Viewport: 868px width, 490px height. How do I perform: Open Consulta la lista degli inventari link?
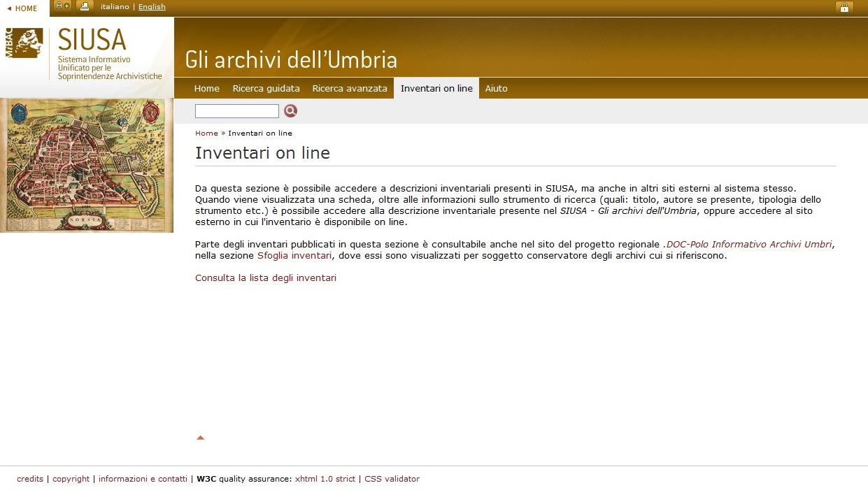tap(265, 278)
